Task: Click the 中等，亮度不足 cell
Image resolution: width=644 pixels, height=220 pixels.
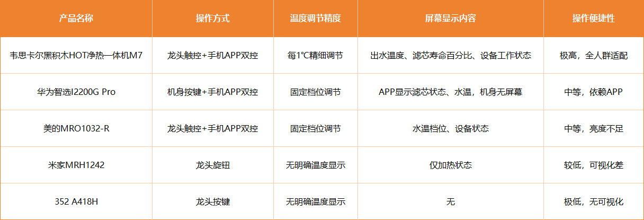Action: coord(593,128)
